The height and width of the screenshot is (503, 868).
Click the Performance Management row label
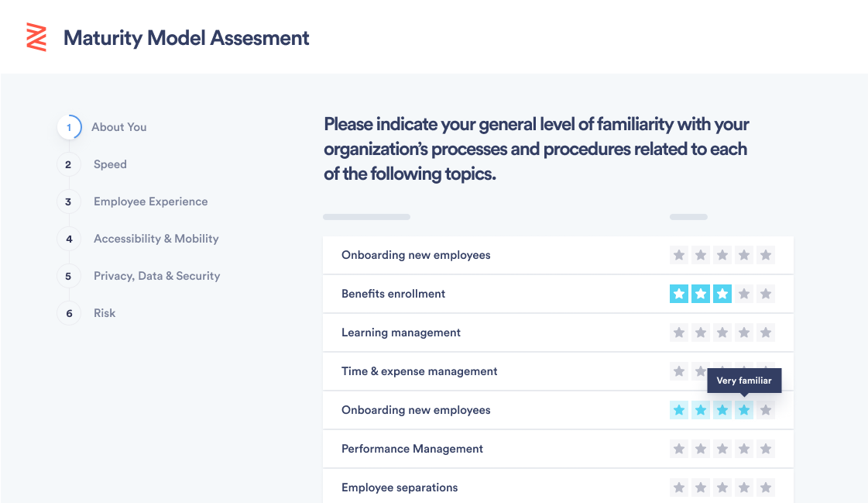[x=412, y=449]
